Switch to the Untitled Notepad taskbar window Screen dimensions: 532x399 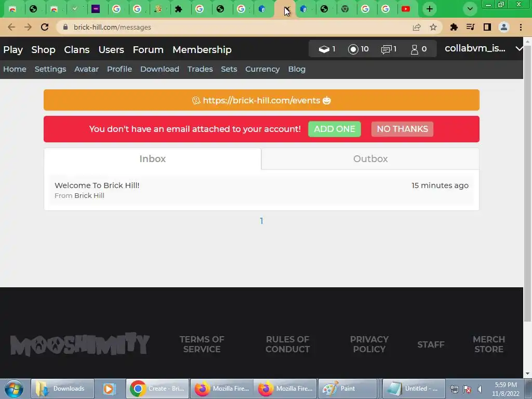414,389
